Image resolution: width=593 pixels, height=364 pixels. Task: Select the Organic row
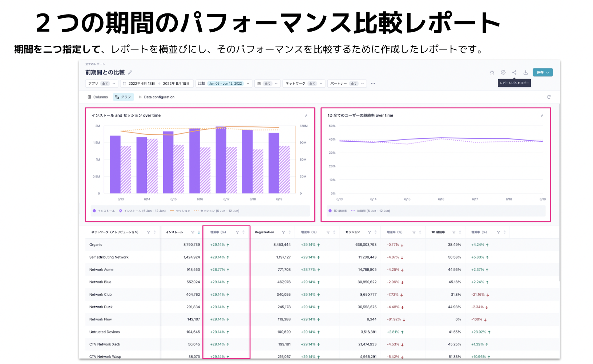point(322,245)
